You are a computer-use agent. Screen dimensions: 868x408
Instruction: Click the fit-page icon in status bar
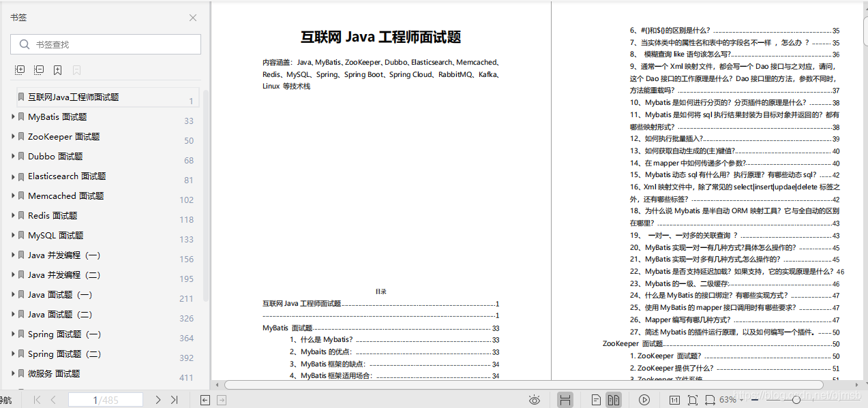tap(693, 400)
